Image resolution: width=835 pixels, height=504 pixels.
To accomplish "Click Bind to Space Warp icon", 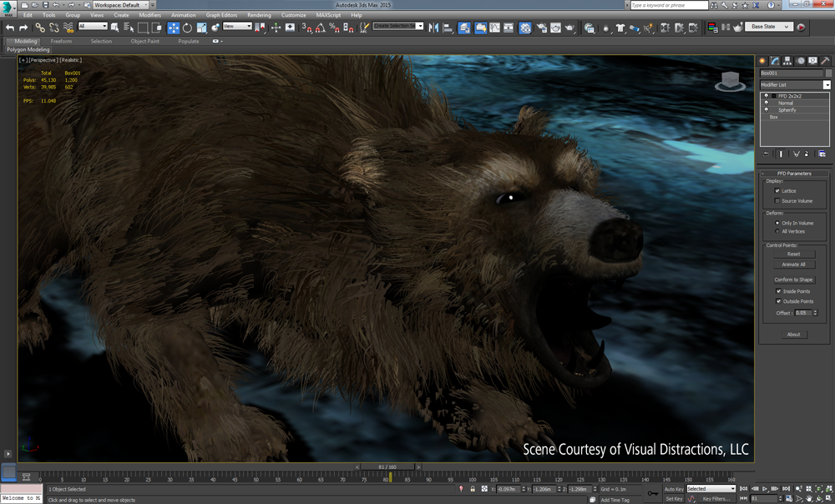I will (68, 28).
